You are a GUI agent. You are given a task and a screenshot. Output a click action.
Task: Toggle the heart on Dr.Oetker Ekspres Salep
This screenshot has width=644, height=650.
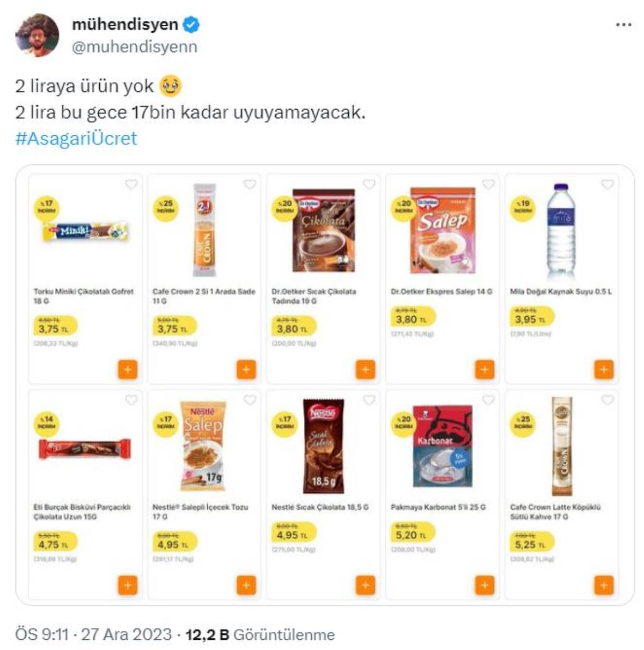pos(488,185)
